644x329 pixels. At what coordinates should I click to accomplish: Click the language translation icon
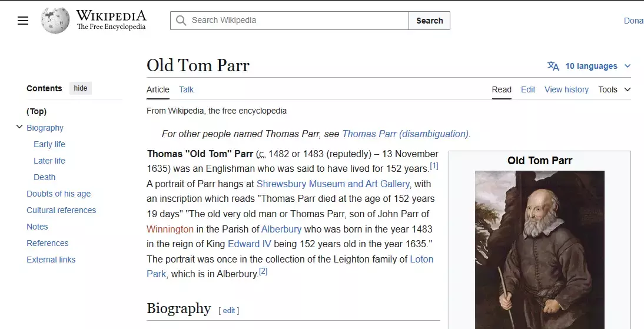point(553,66)
